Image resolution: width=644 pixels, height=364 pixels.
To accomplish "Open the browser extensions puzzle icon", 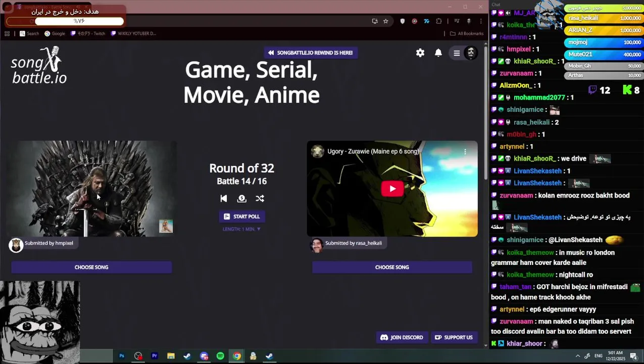I will (x=438, y=21).
